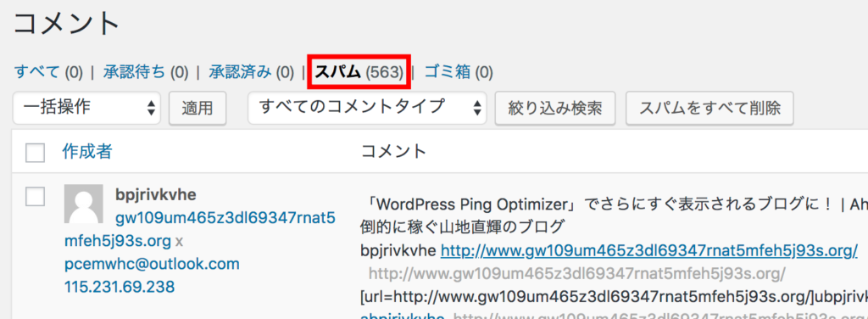
Task: Click IP address 115.231.69.238
Action: click(120, 286)
